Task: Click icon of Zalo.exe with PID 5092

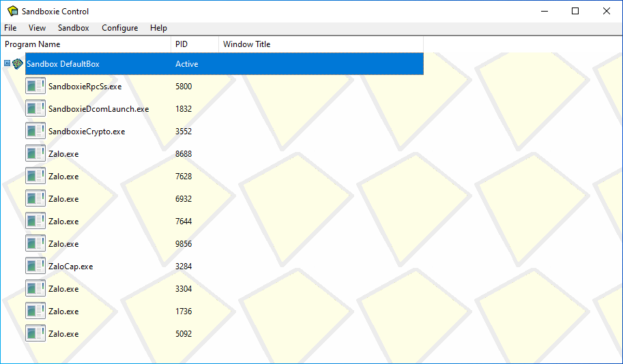Action: (35, 334)
